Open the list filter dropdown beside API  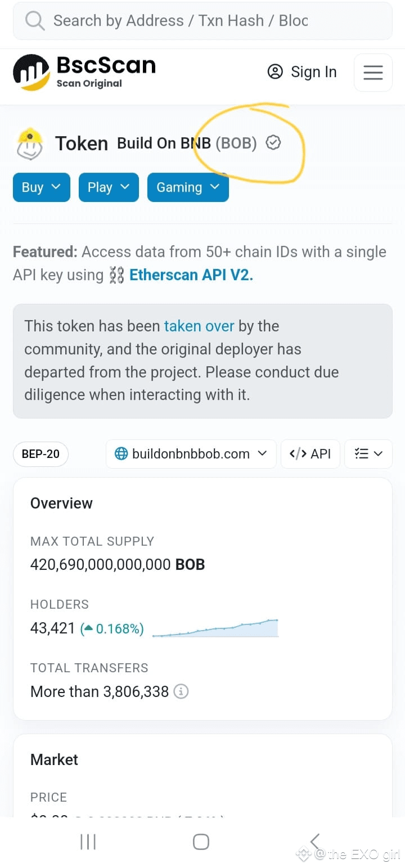[368, 453]
